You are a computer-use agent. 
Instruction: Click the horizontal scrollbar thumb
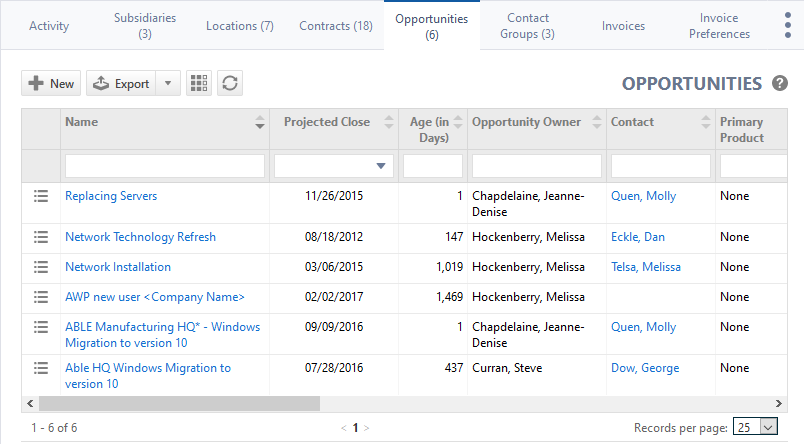[x=178, y=404]
